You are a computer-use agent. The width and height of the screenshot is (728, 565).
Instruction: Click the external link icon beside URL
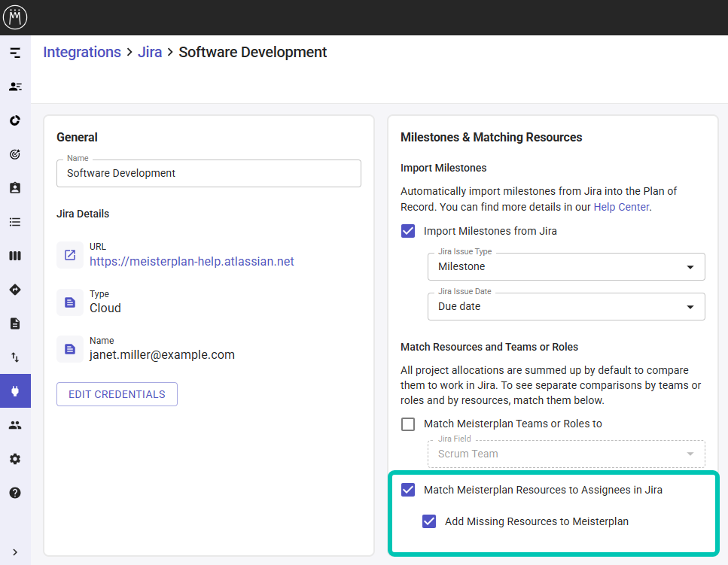click(70, 255)
